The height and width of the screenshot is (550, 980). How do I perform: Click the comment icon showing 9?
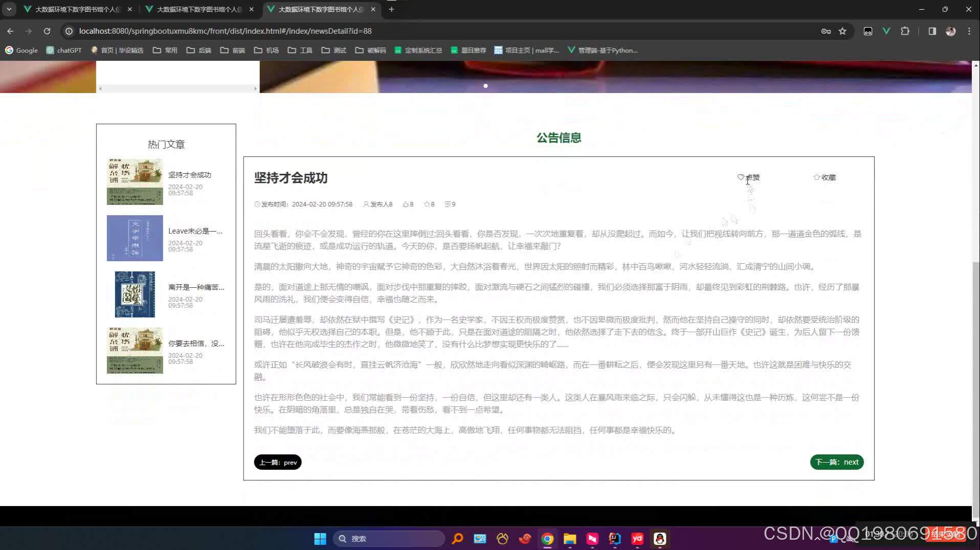[x=447, y=204]
